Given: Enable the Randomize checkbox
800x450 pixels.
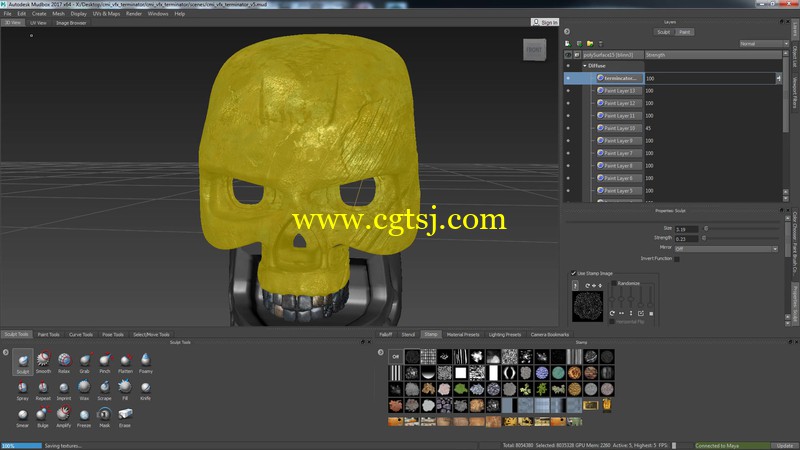Looking at the screenshot, I should [614, 283].
